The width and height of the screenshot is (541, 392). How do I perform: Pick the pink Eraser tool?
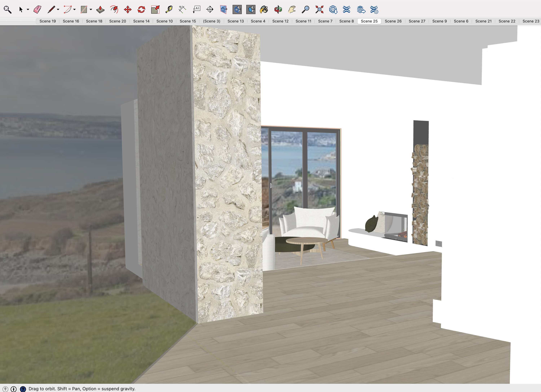pyautogui.click(x=37, y=10)
